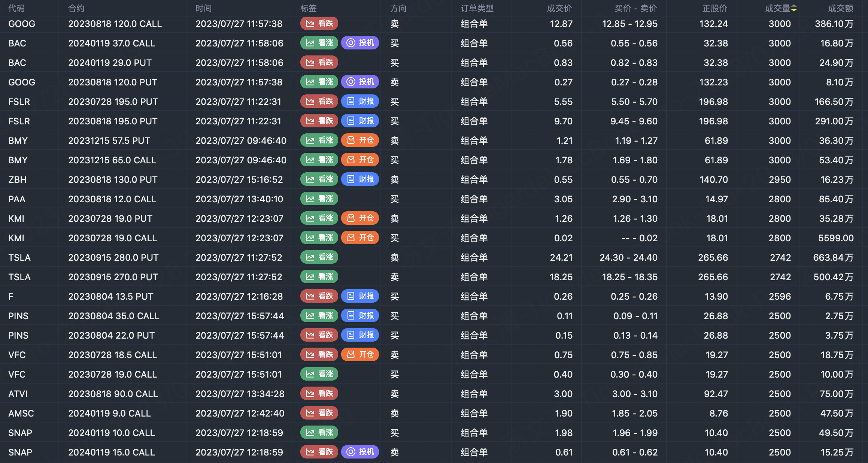
Task: Click the 看涨 tag on KMI 19.0 PUT row
Action: [319, 218]
